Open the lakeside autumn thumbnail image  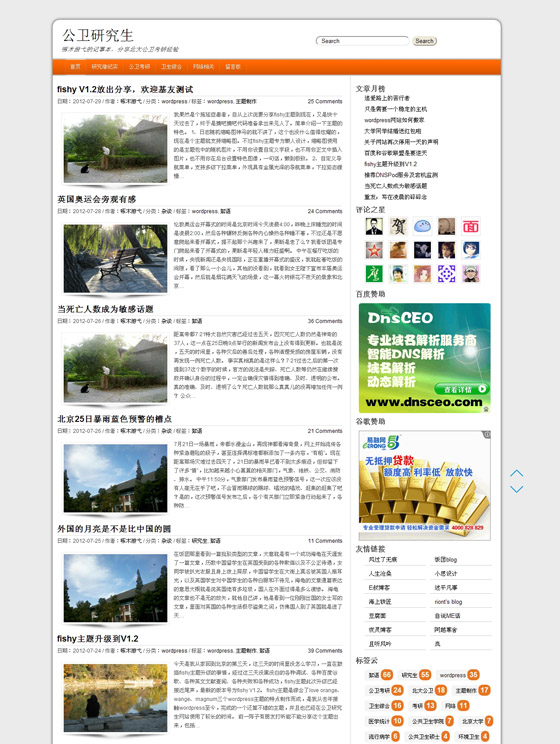[115, 698]
